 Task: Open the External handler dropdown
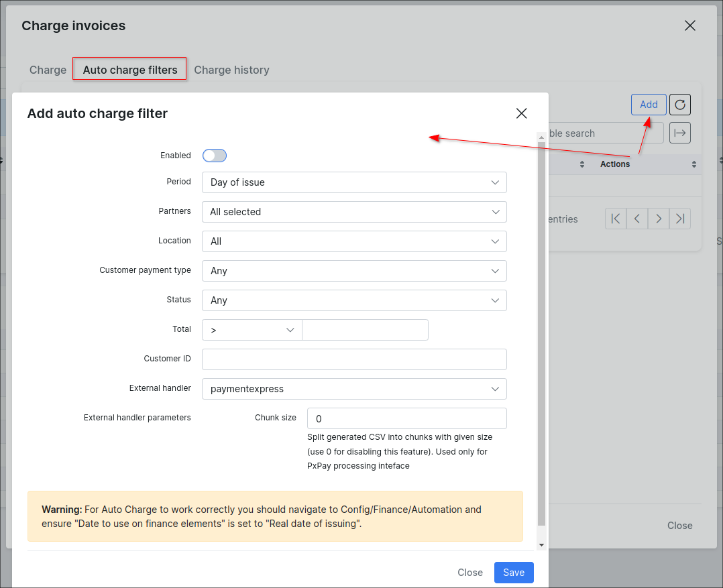(354, 389)
